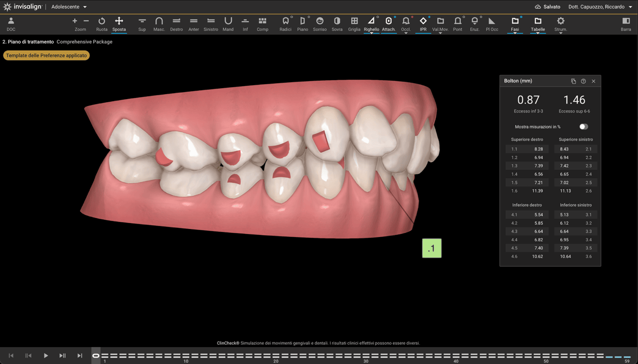Toggle Occl. occlusal contacts
The image size is (638, 364).
(x=406, y=24)
